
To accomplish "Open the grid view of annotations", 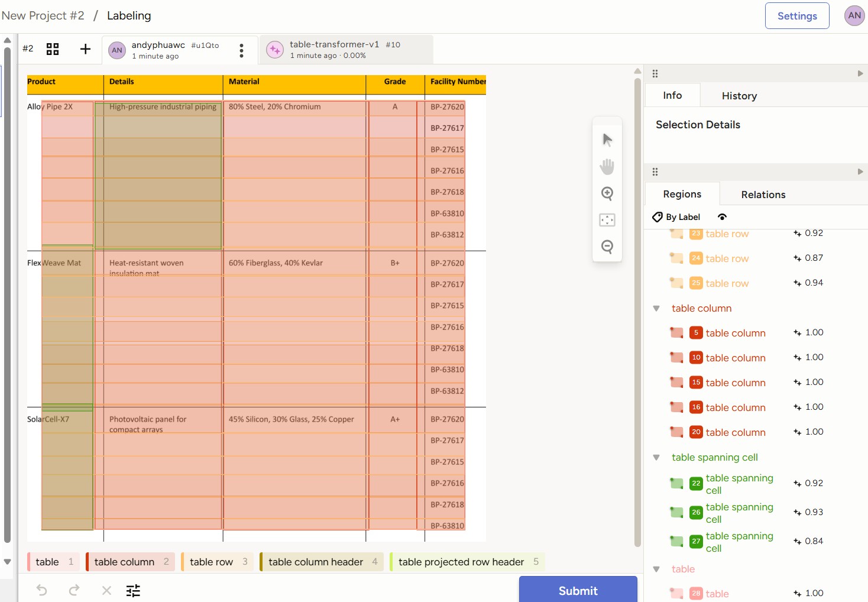I will 53,49.
